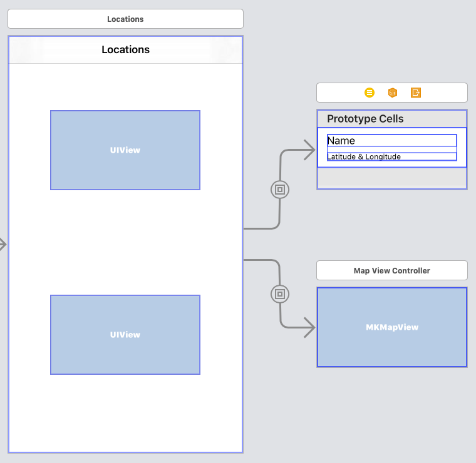
Task: Select the lower UIView container
Action: coord(125,335)
